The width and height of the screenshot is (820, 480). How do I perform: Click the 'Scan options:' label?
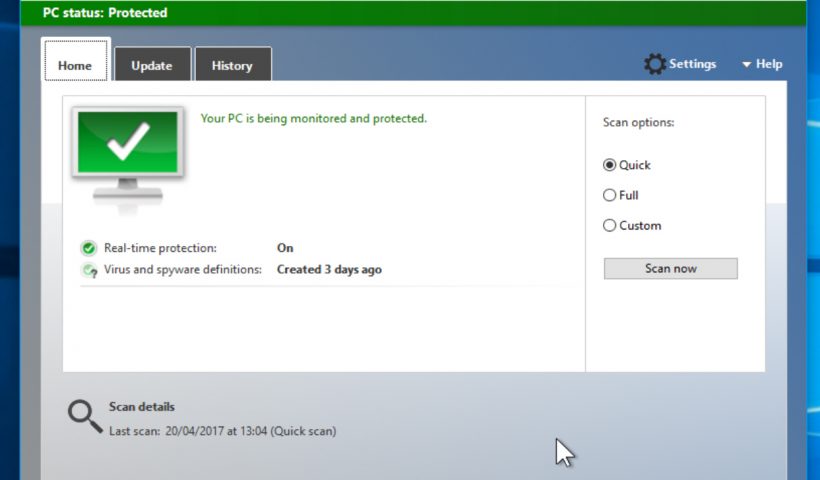coord(639,123)
